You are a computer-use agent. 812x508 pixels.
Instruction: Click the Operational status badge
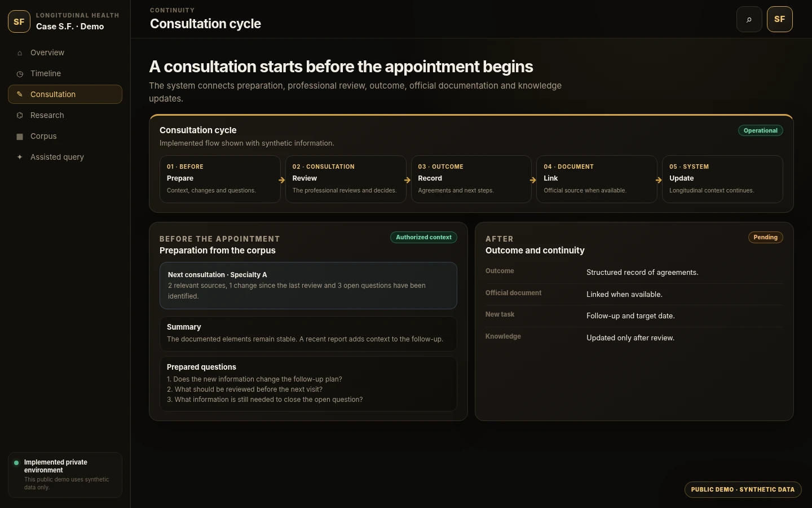[x=761, y=130]
